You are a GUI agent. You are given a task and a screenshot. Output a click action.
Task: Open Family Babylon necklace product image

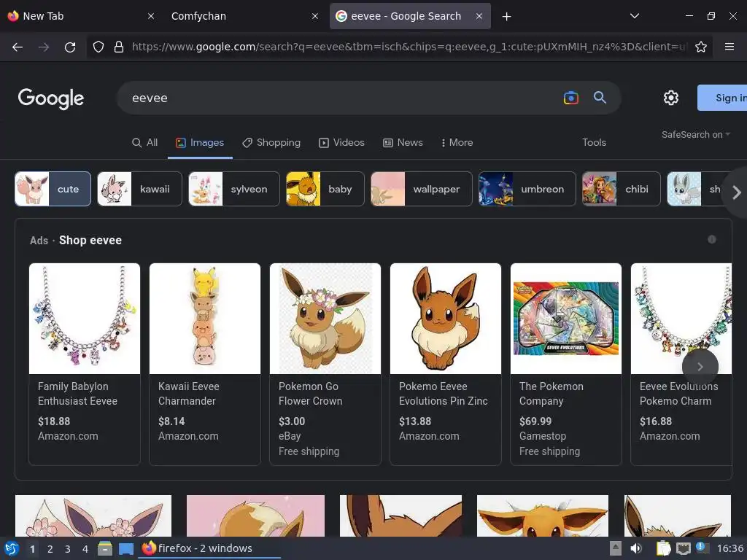click(85, 319)
